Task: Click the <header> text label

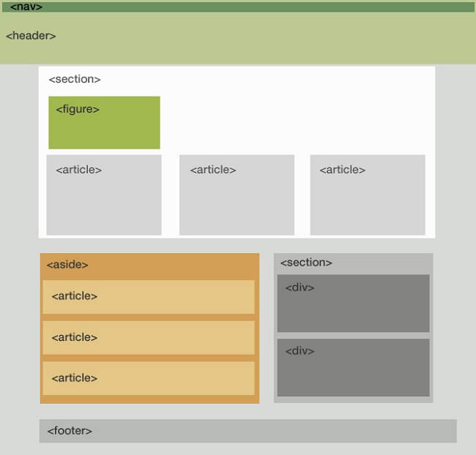Action: click(x=31, y=36)
